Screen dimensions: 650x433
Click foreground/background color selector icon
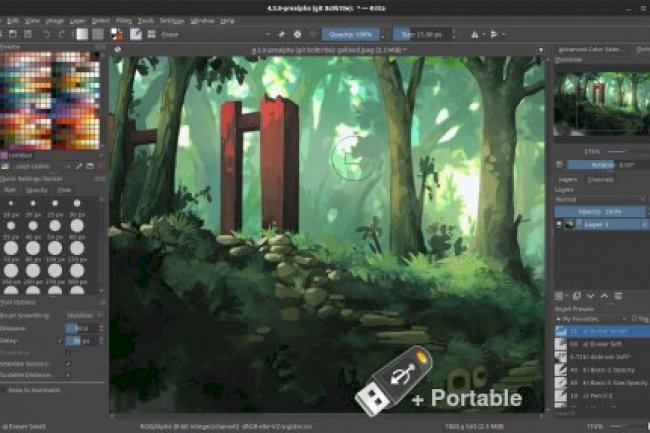coord(118,34)
